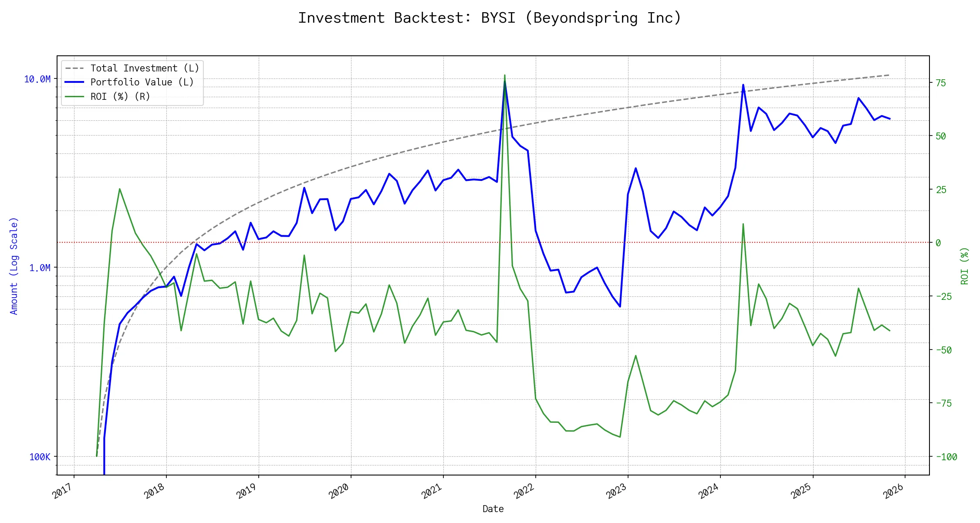Click the 0 ROI tick label
This screenshot has height=523, width=980.
[x=938, y=243]
